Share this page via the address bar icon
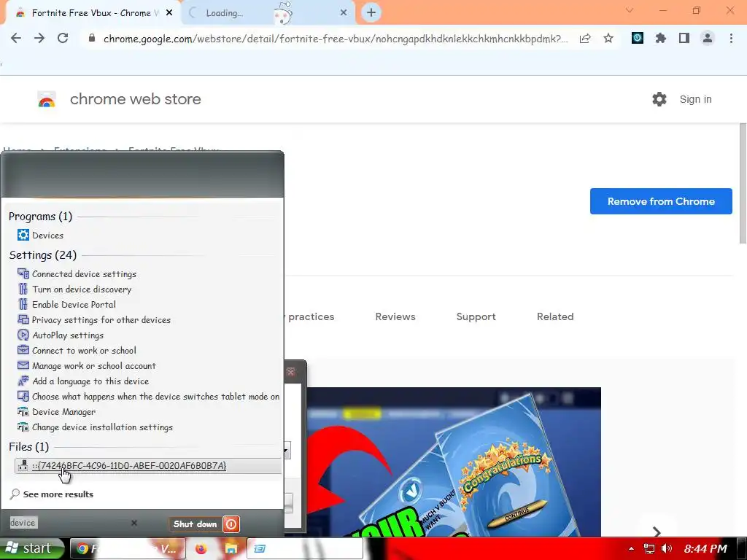 pos(585,39)
